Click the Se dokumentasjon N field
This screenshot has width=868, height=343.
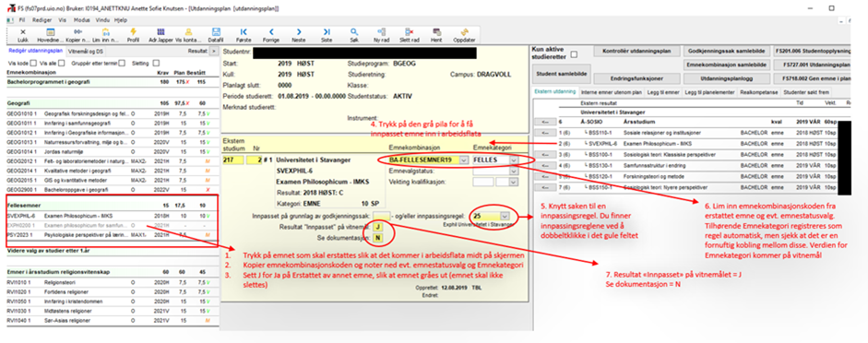(x=377, y=238)
